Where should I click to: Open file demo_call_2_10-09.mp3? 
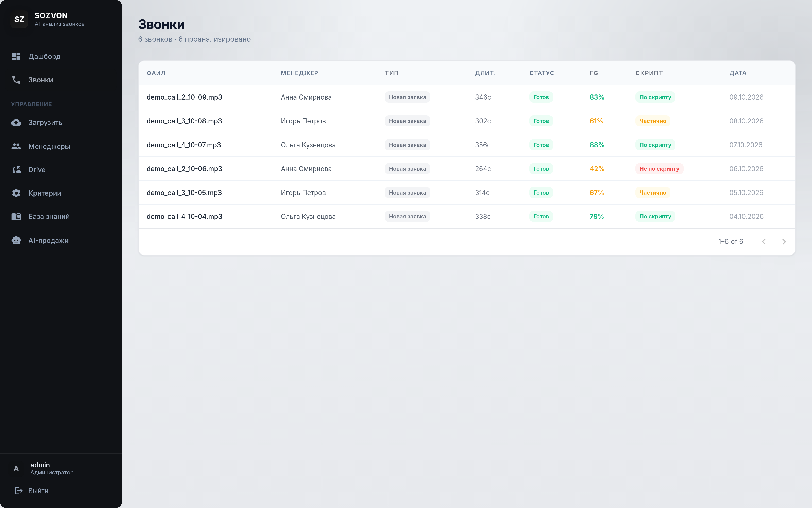point(184,97)
